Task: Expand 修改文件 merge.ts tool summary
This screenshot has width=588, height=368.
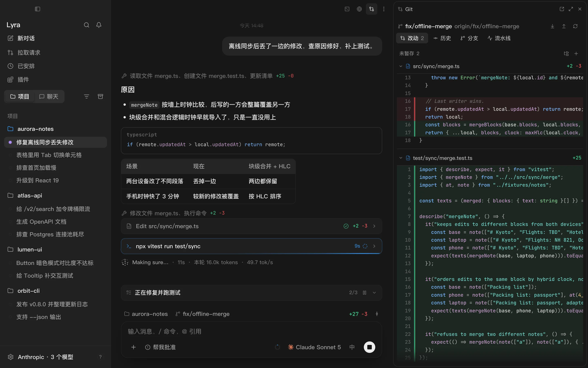Action: (x=173, y=213)
